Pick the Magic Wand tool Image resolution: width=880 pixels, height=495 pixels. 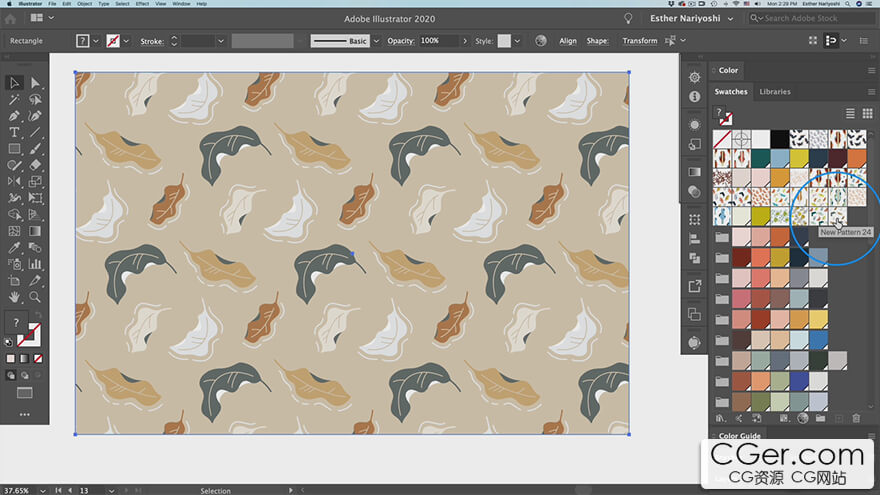(x=14, y=99)
